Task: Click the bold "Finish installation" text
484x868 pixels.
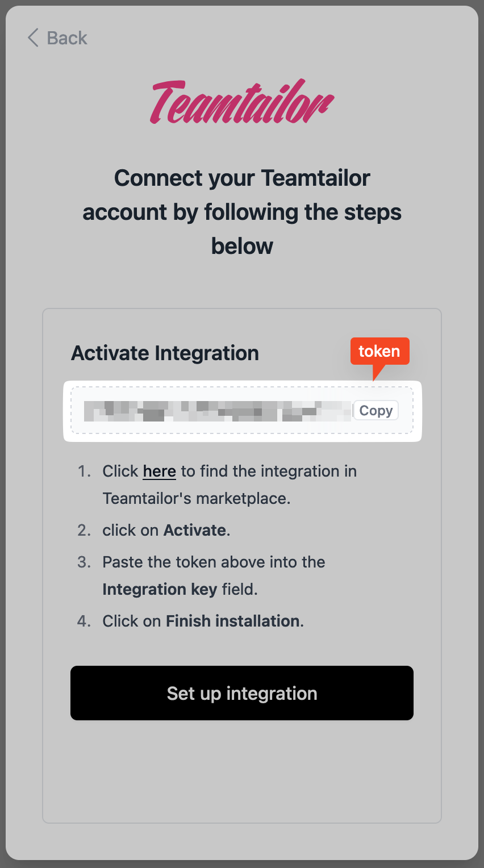Action: click(233, 621)
